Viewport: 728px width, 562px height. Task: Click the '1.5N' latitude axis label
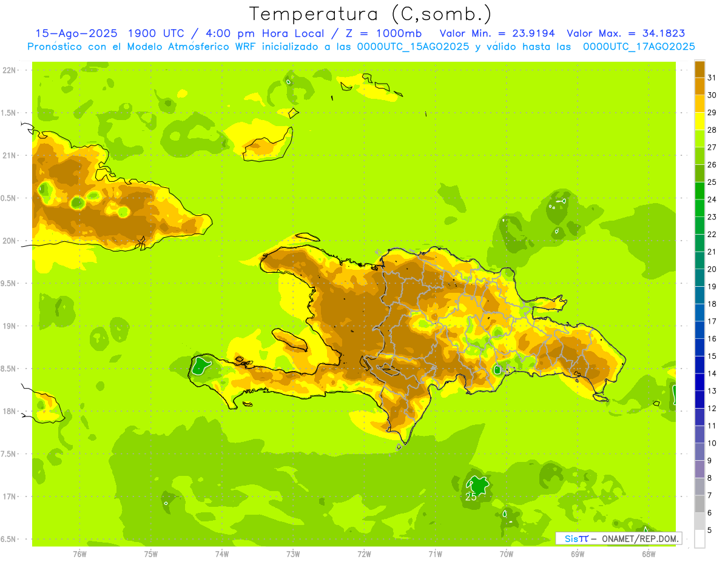click(x=10, y=113)
